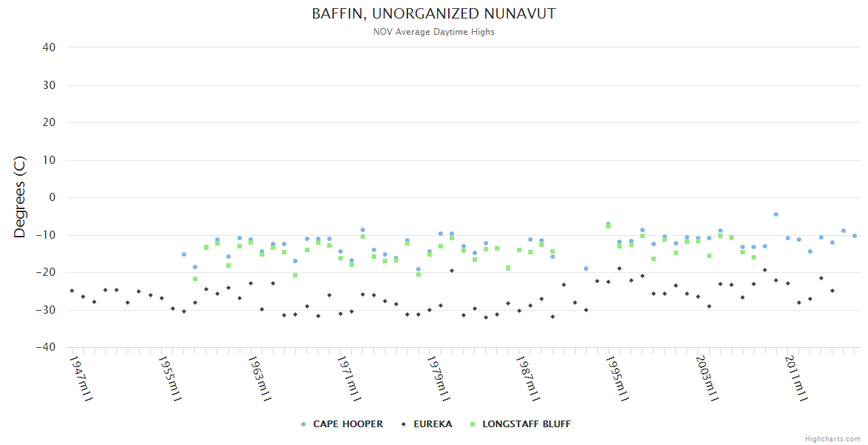Select the 2011m11 x-axis label
868x445 pixels.
[795, 378]
